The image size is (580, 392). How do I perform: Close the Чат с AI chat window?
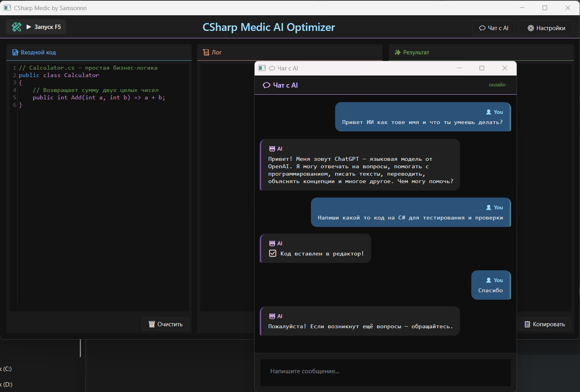[x=505, y=68]
